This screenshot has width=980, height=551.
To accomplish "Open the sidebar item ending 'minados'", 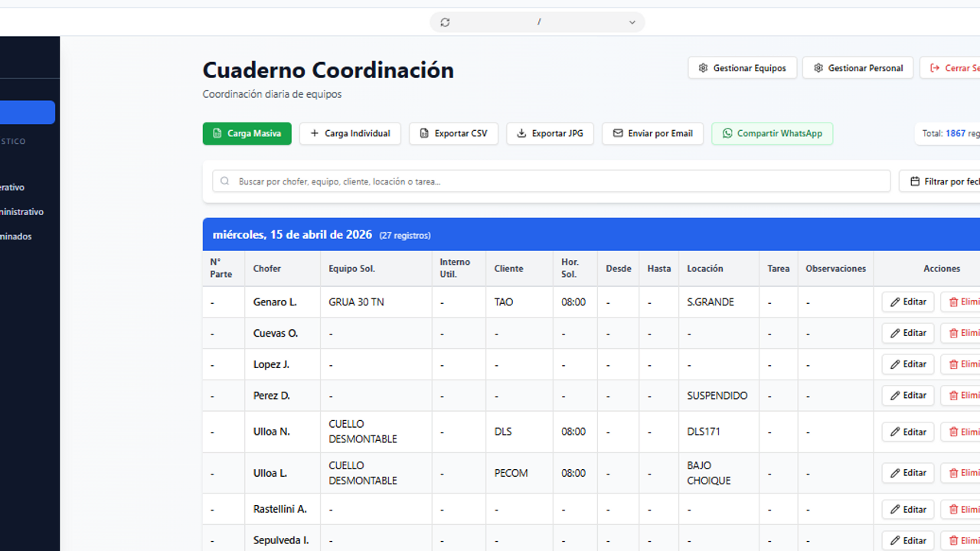I will 16,236.
